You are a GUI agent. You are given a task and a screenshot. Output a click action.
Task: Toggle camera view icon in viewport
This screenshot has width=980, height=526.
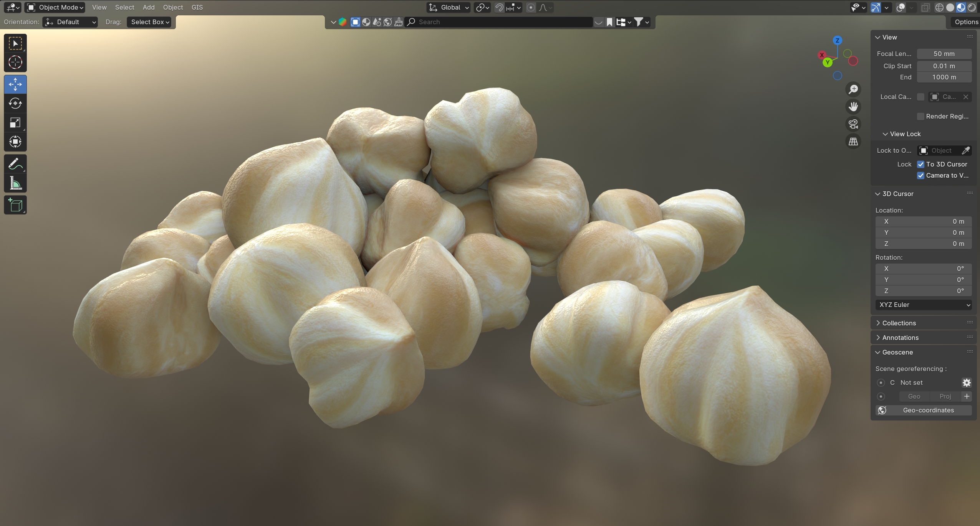853,124
